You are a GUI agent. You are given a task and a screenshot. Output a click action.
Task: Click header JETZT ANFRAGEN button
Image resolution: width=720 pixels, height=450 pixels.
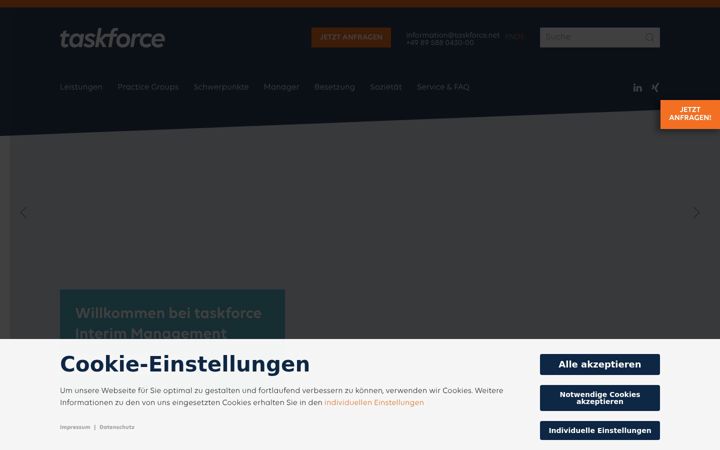coord(351,37)
